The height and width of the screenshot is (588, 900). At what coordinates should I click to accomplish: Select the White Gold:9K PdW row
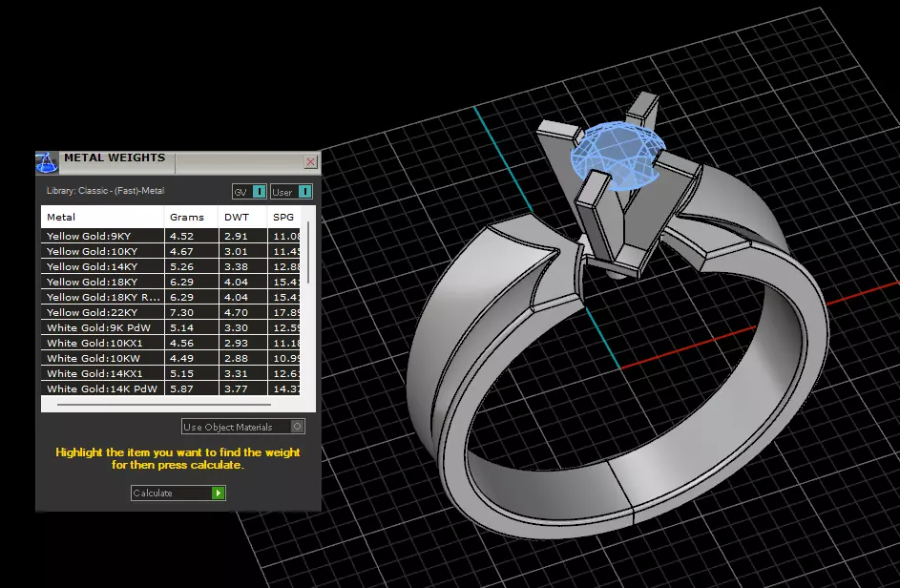(171, 327)
